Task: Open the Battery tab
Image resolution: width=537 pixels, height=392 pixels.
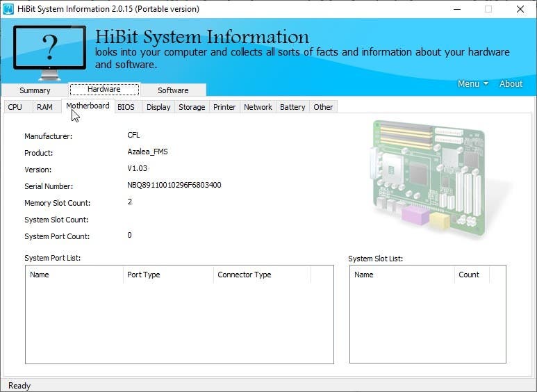Action: point(292,107)
